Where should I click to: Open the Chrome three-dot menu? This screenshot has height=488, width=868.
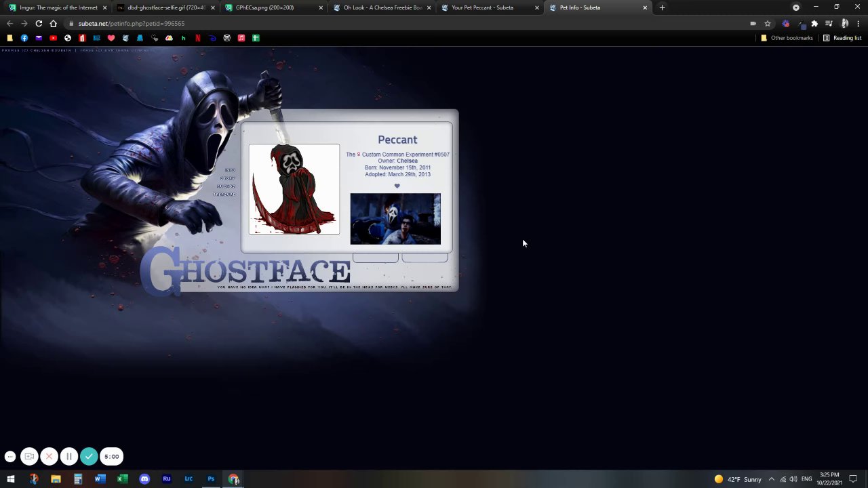[858, 23]
